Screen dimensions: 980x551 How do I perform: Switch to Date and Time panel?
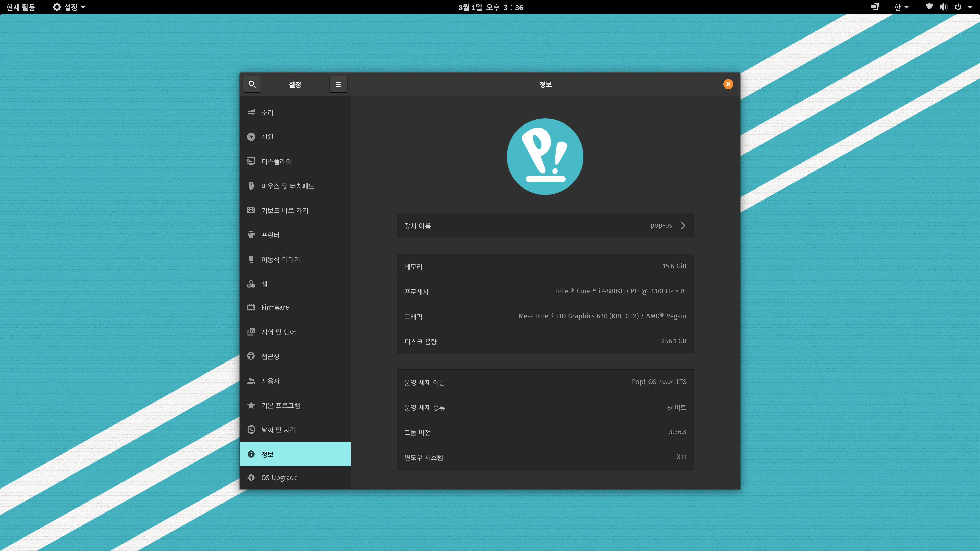click(x=278, y=430)
